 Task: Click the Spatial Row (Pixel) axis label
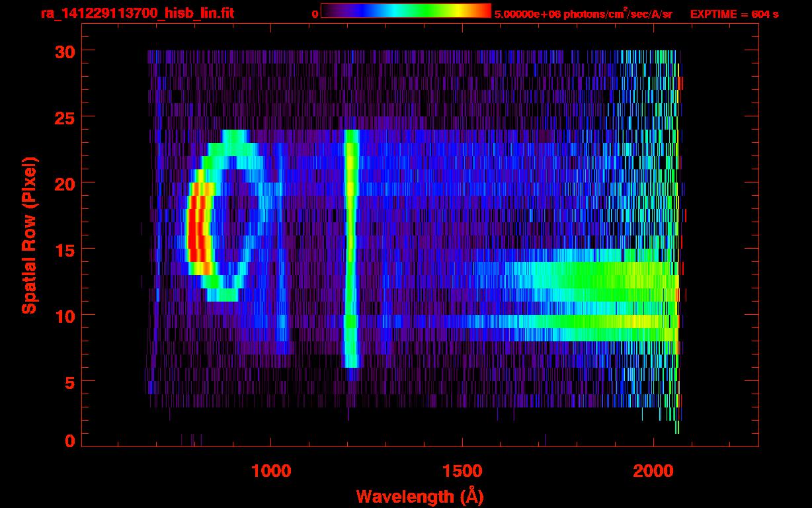[x=30, y=235]
